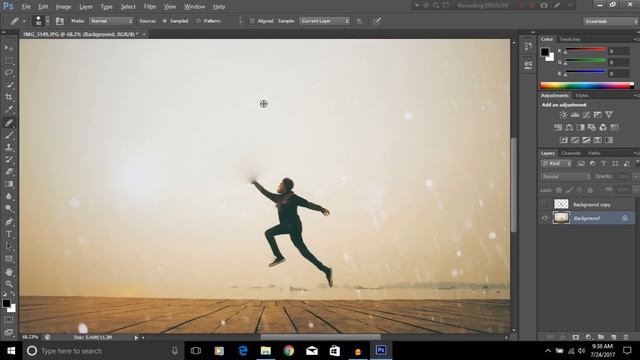
Task: Open the History panel icon
Action: pos(528,46)
